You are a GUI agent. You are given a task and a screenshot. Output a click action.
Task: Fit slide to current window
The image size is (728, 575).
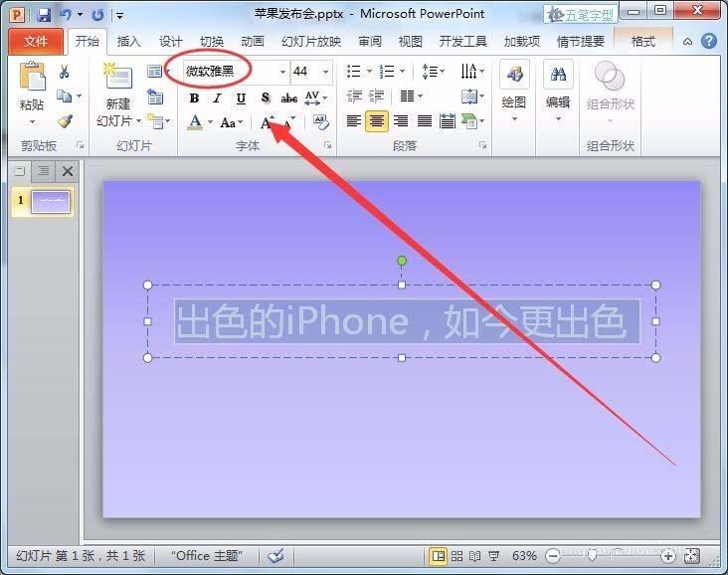click(x=692, y=555)
